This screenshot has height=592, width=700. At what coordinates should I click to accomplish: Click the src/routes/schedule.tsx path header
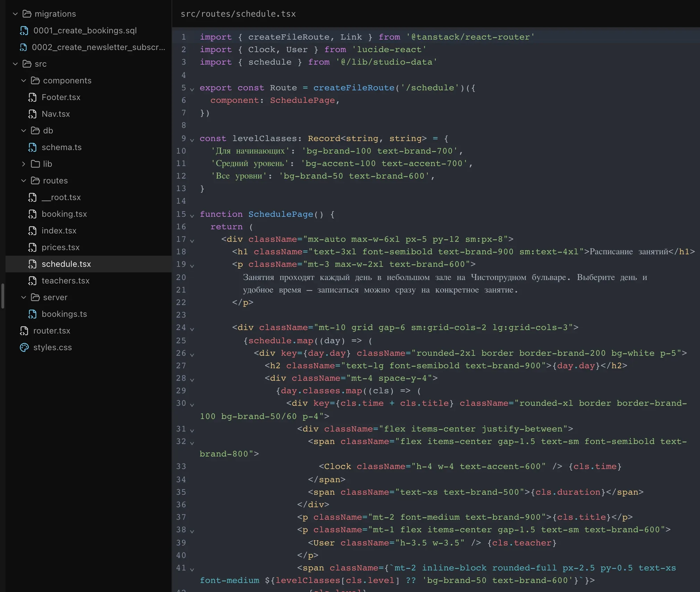[x=238, y=14]
